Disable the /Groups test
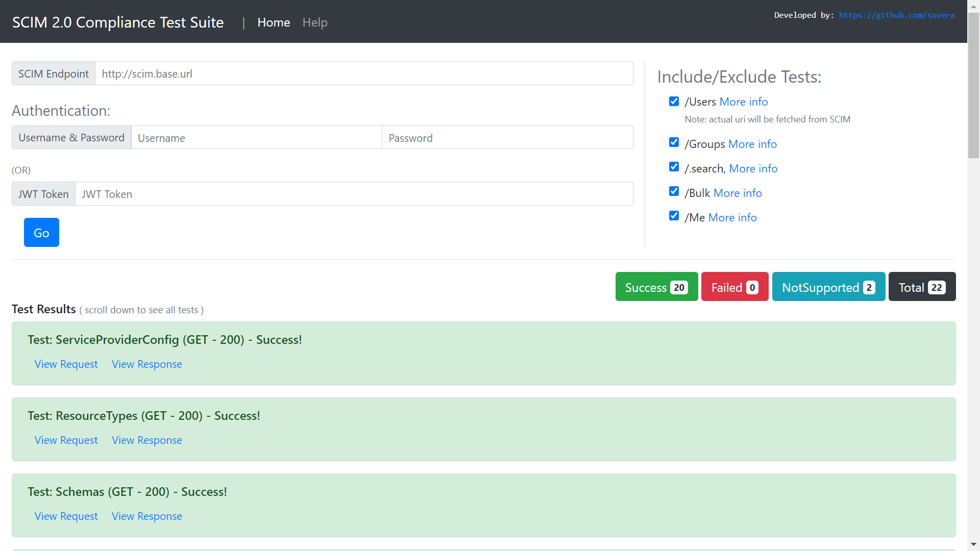The image size is (980, 551). 674,142
